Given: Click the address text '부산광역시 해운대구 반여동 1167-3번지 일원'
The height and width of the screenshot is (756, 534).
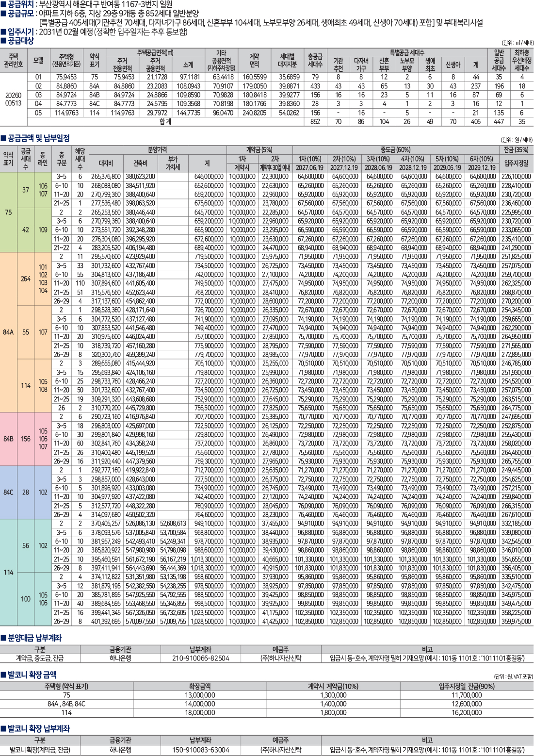Looking at the screenshot, I should click(106, 4).
